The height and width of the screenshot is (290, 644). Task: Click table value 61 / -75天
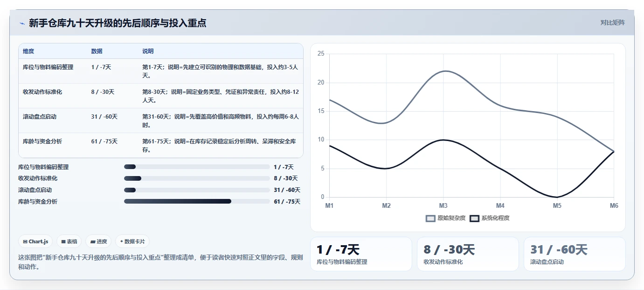(x=104, y=141)
